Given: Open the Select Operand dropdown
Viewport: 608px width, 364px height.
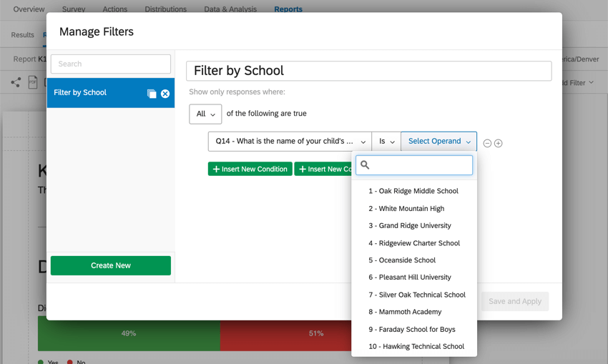Looking at the screenshot, I should 439,142.
